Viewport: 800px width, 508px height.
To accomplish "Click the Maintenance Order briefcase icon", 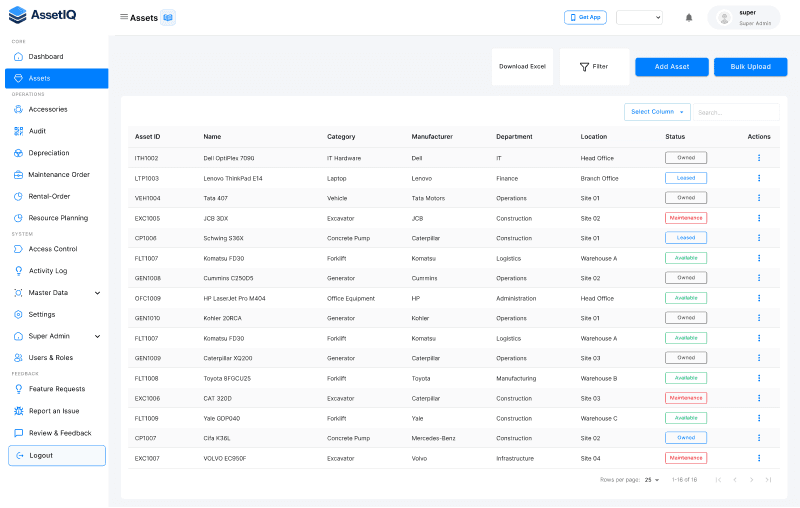I will (18, 174).
